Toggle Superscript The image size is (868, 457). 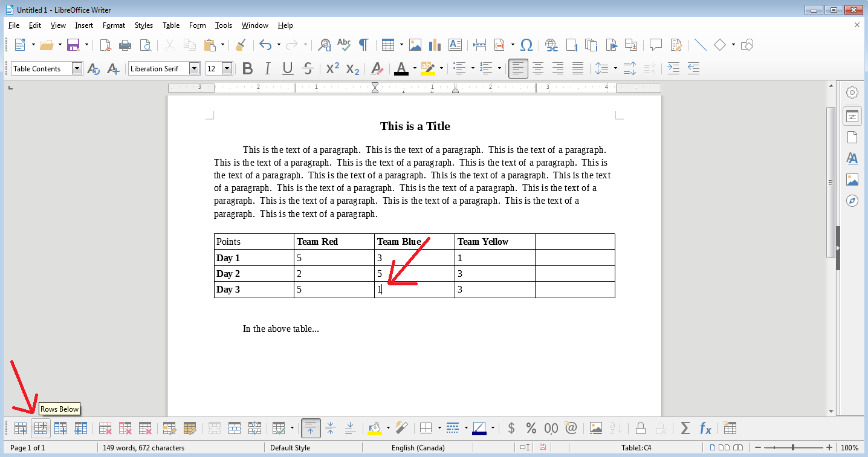(x=332, y=68)
